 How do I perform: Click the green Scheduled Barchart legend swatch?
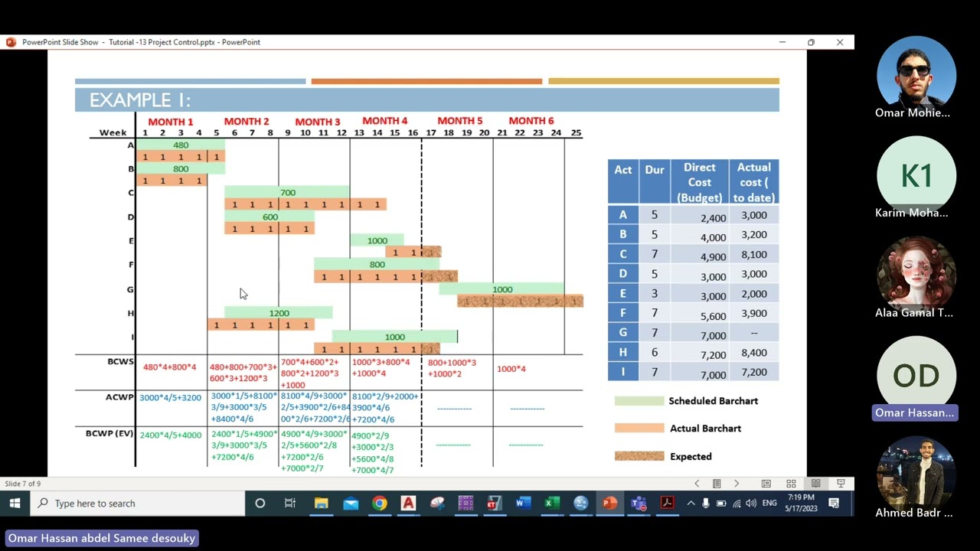pos(639,400)
